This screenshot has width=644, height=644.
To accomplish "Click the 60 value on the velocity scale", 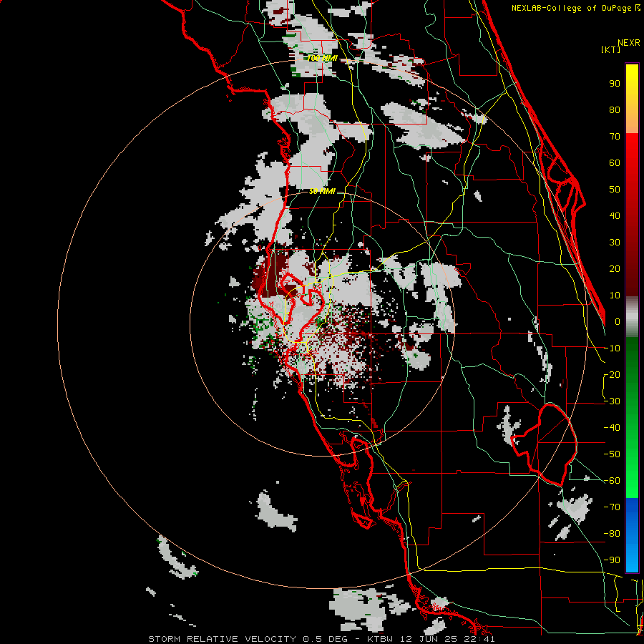I will pos(615,163).
